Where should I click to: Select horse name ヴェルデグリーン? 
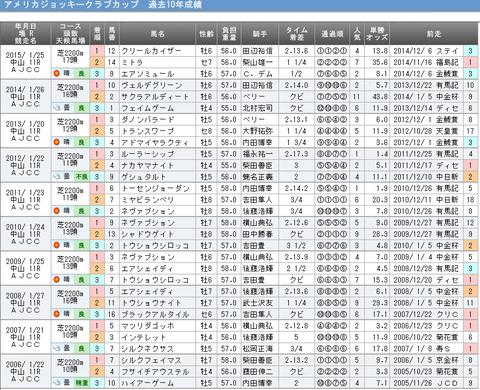pos(152,85)
